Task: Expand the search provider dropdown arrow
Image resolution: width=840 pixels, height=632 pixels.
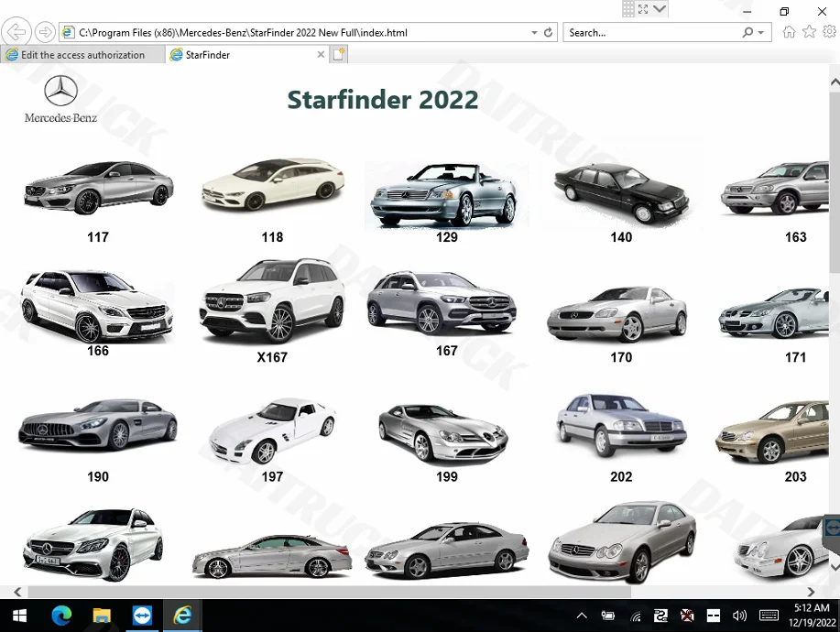Action: 761,33
